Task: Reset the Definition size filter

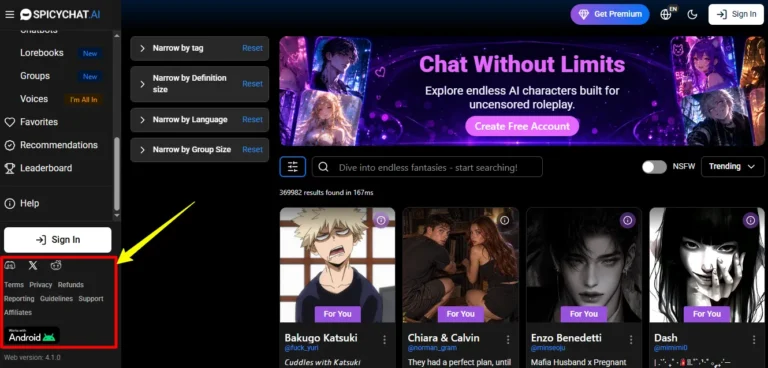Action: pos(252,84)
